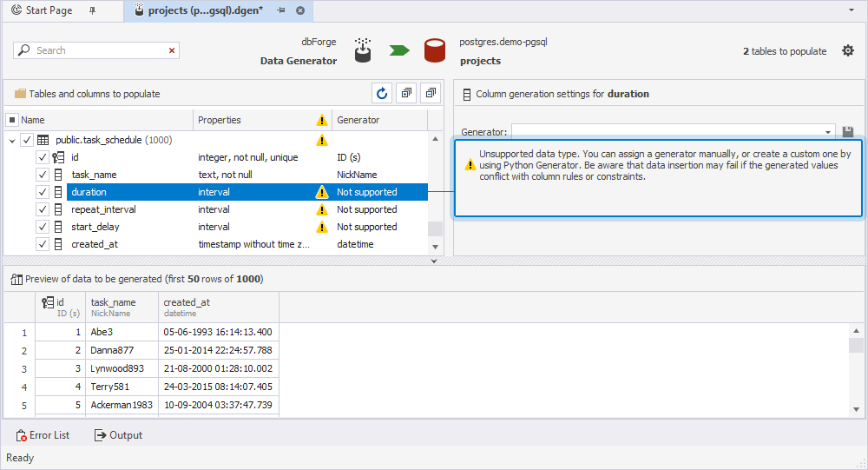Click the 'Ackerman1983' preview cell
Image resolution: width=868 pixels, height=470 pixels.
point(122,405)
